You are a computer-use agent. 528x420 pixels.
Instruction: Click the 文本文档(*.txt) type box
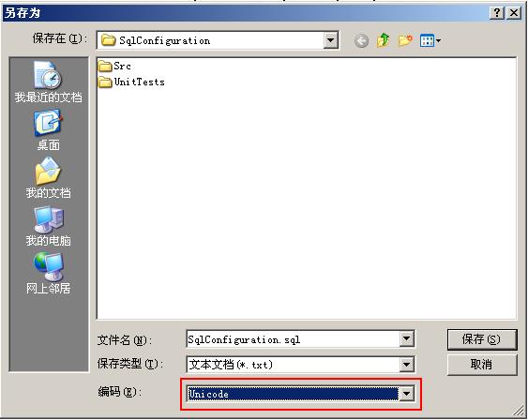(x=293, y=365)
